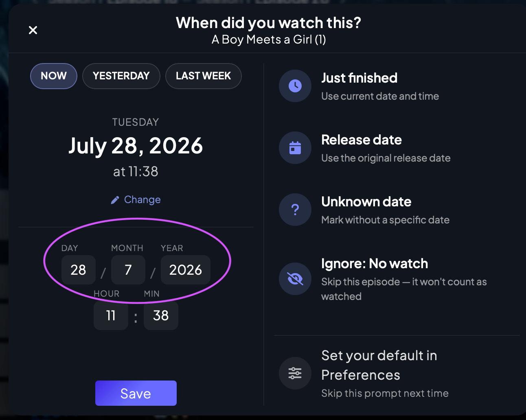Click the clock icon for Just finished

(x=295, y=86)
